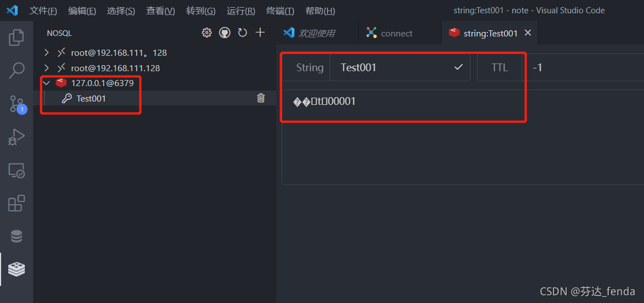Open the Search view in activity bar
644x303 pixels.
point(17,70)
